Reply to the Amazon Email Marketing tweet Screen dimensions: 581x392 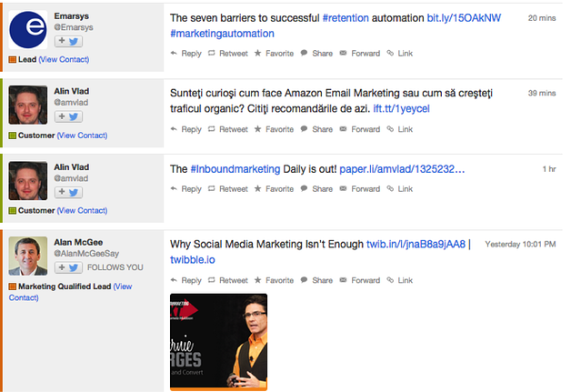click(x=186, y=129)
